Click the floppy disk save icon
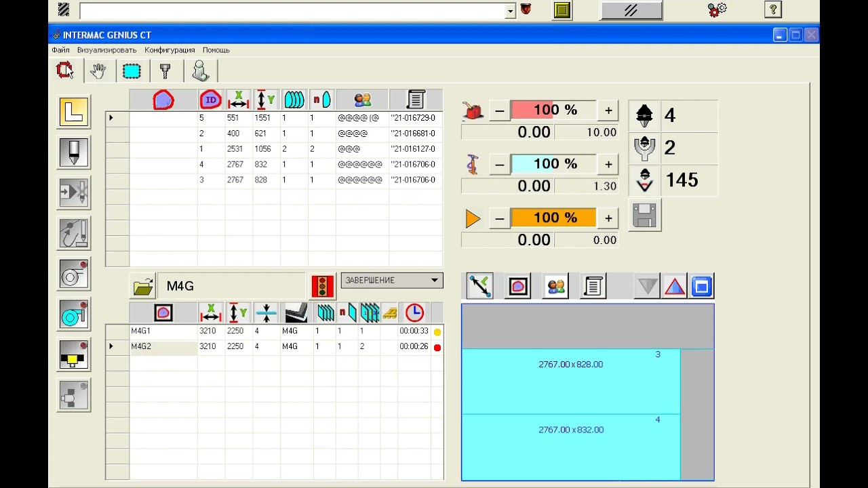Image resolution: width=868 pixels, height=488 pixels. coord(644,216)
